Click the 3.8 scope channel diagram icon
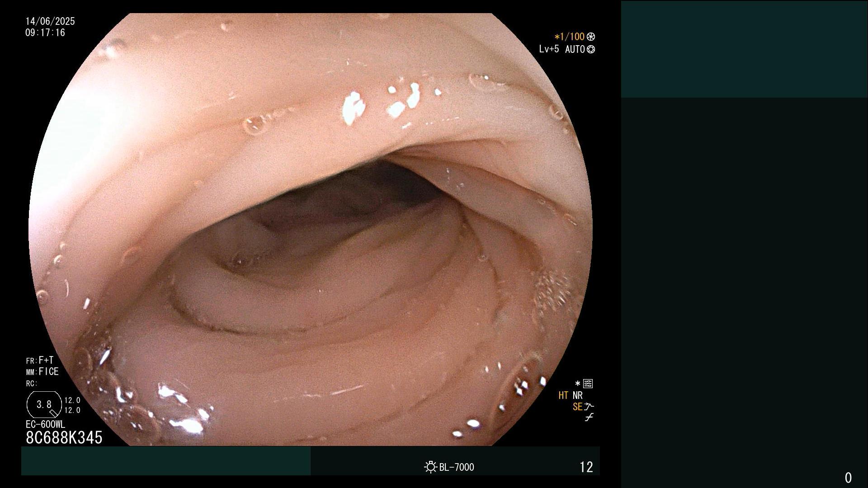The height and width of the screenshot is (488, 868). click(44, 404)
